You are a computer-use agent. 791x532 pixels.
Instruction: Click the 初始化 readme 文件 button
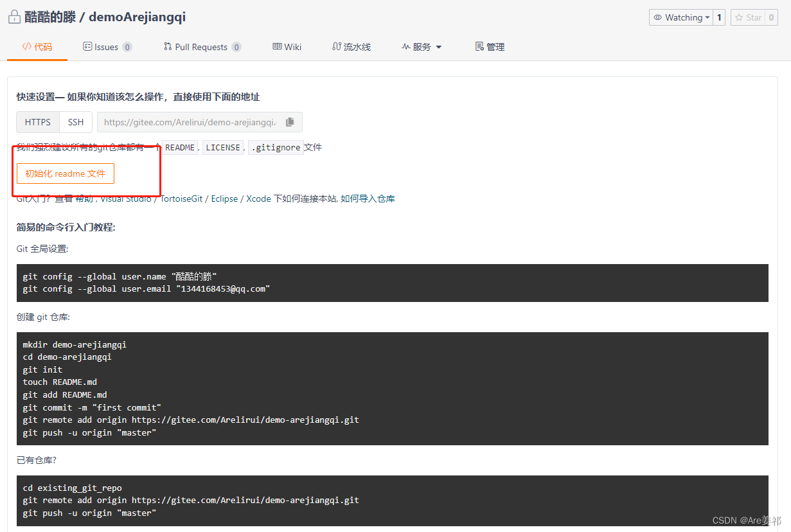click(x=64, y=173)
